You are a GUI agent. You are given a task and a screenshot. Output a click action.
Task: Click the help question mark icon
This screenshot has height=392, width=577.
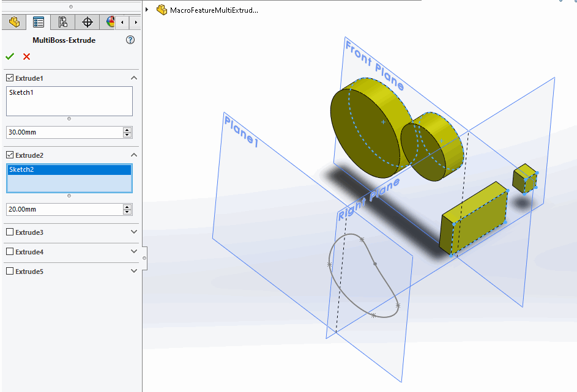[130, 40]
